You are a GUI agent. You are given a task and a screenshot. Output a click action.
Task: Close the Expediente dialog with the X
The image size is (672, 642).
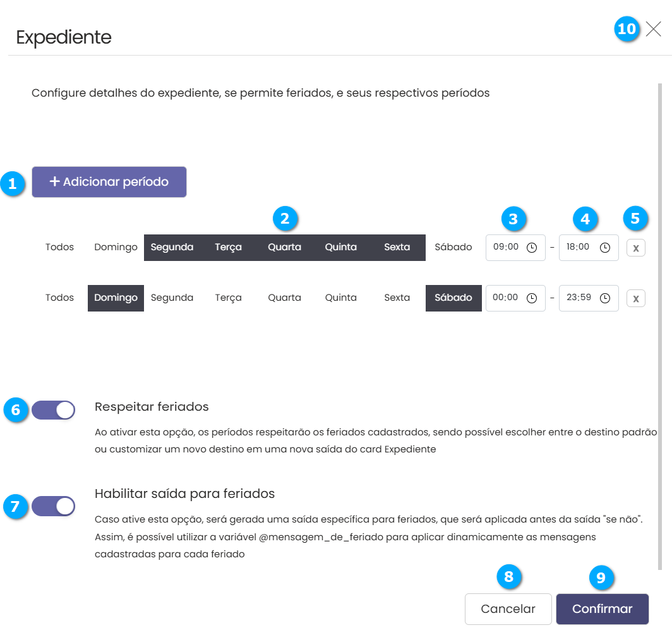(654, 29)
